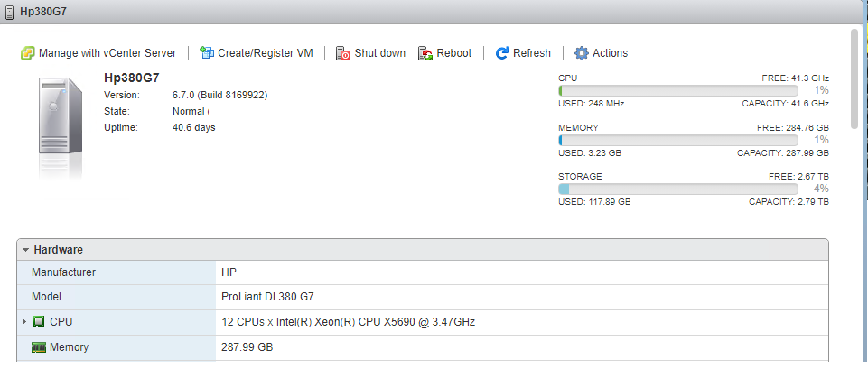The height and width of the screenshot is (369, 868).
Task: Click the blue Refresh arrow icon
Action: [x=502, y=53]
